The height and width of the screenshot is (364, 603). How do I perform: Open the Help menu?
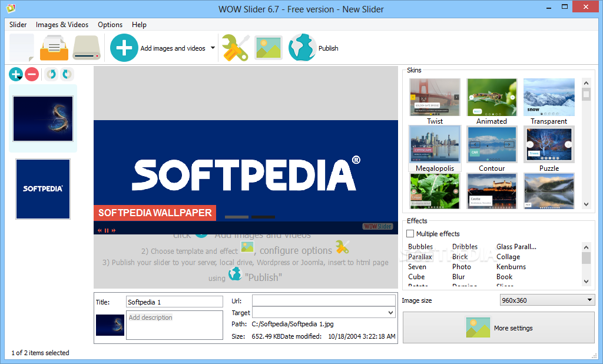click(139, 24)
